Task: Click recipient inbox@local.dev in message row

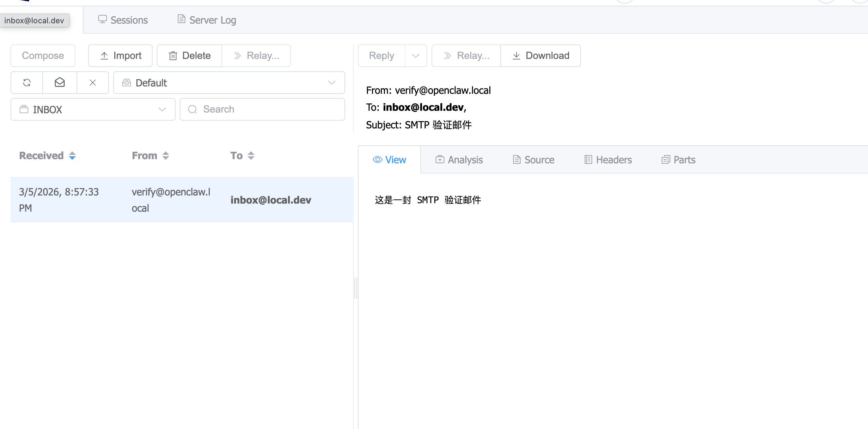Action: (x=271, y=200)
